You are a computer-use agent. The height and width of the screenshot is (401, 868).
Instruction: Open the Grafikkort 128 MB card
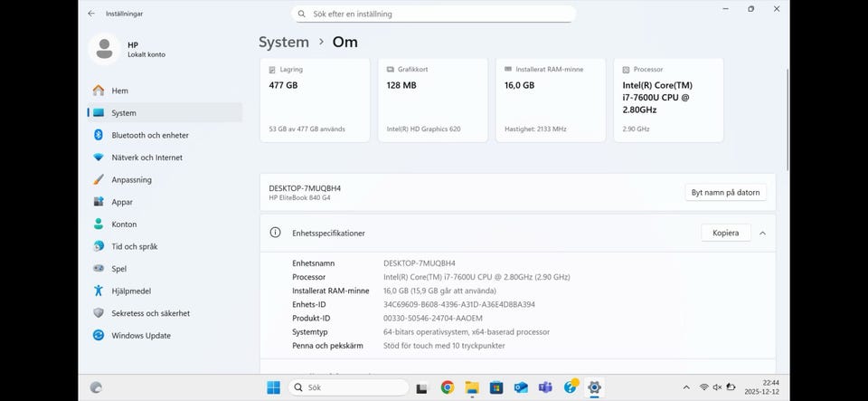(x=433, y=100)
